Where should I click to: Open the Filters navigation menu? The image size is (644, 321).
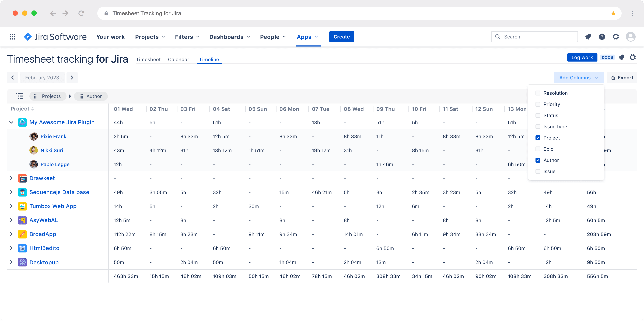pyautogui.click(x=187, y=37)
